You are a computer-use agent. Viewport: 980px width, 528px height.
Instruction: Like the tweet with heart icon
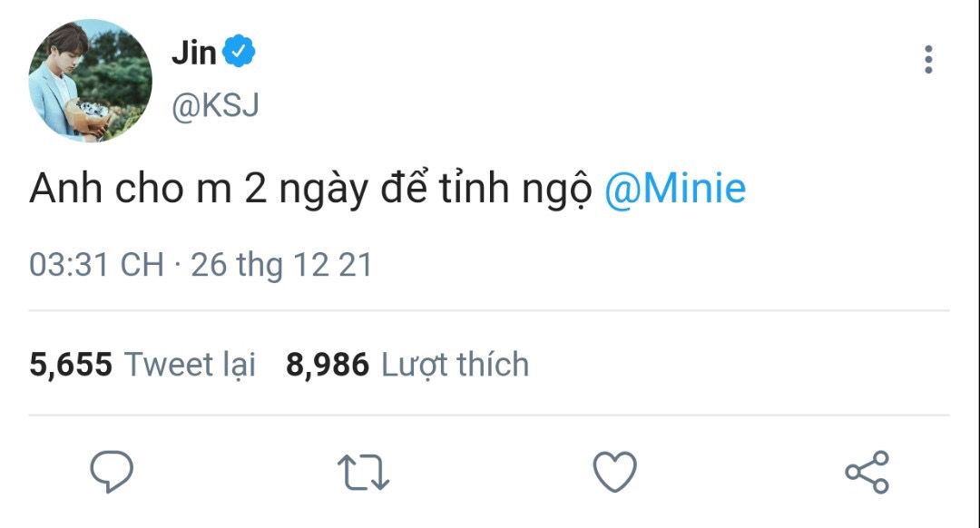(615, 472)
